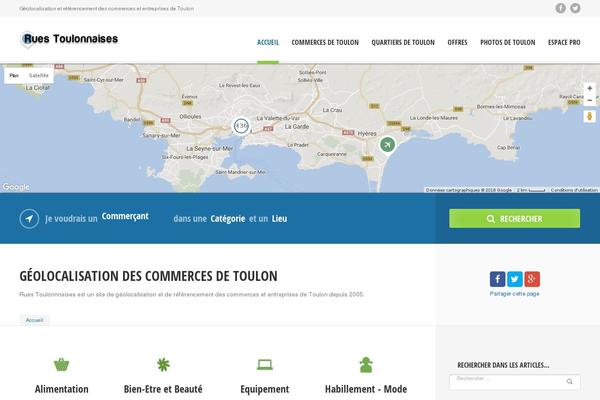Open the Commerçant selector
Screen dimensions: 600x400
[x=125, y=216]
